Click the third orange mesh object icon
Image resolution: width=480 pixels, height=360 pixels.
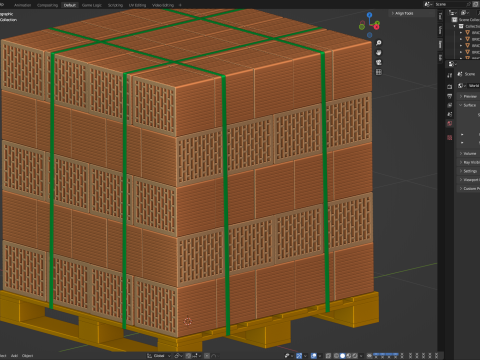click(467, 45)
